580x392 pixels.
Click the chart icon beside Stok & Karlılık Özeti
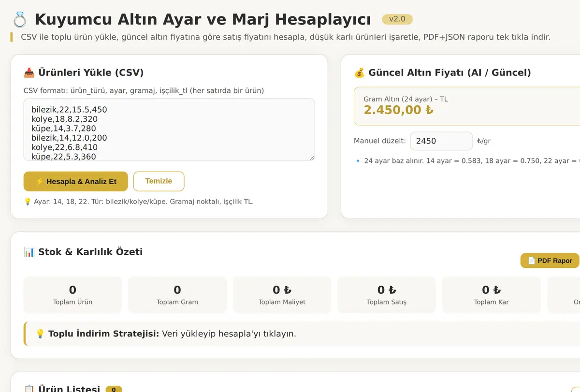(29, 252)
